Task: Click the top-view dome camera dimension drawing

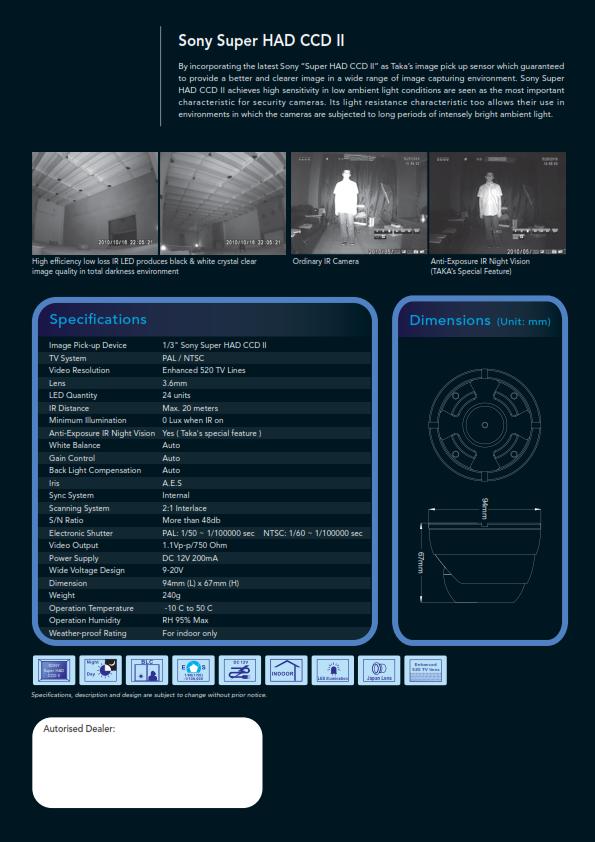Action: 483,425
